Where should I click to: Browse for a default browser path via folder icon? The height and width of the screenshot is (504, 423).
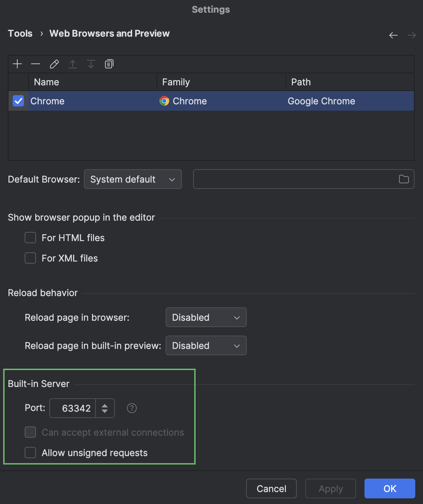[404, 179]
